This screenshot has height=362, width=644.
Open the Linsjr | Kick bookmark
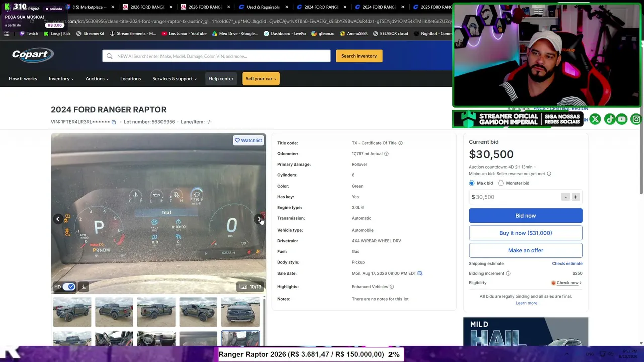pos(57,34)
